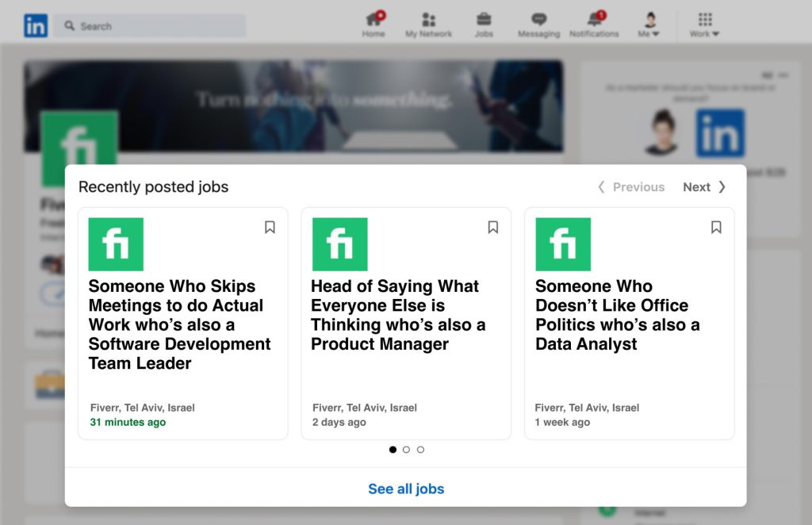The image size is (812, 525).
Task: Bookmark the Data Analyst job posting
Action: pos(716,228)
